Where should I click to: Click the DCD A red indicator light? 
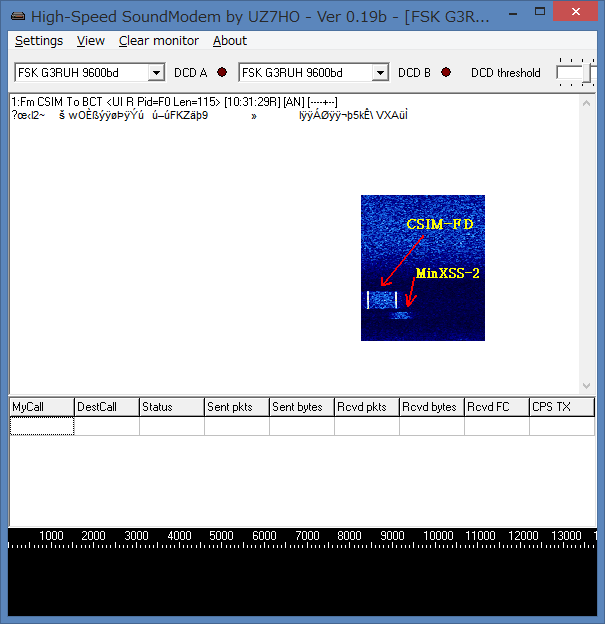[x=222, y=72]
